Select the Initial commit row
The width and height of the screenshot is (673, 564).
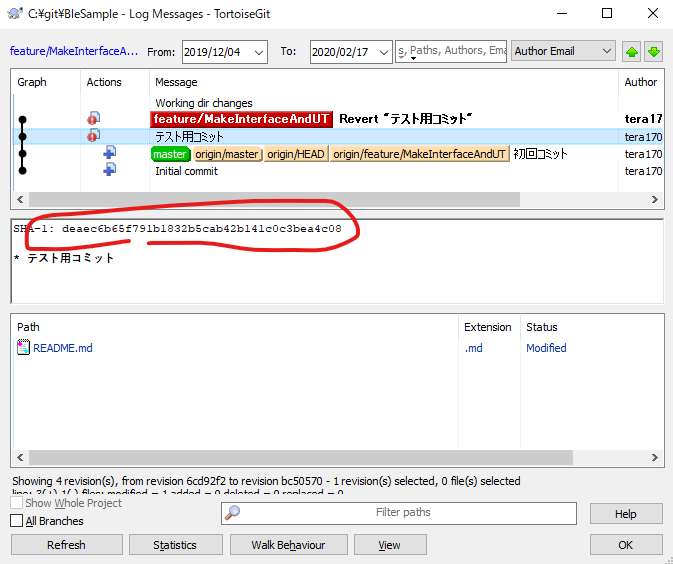(x=338, y=171)
